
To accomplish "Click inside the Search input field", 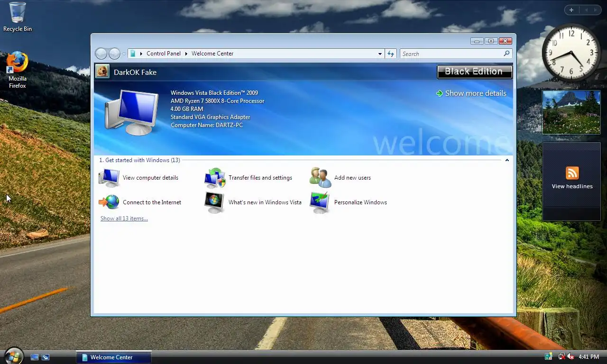I will (451, 54).
